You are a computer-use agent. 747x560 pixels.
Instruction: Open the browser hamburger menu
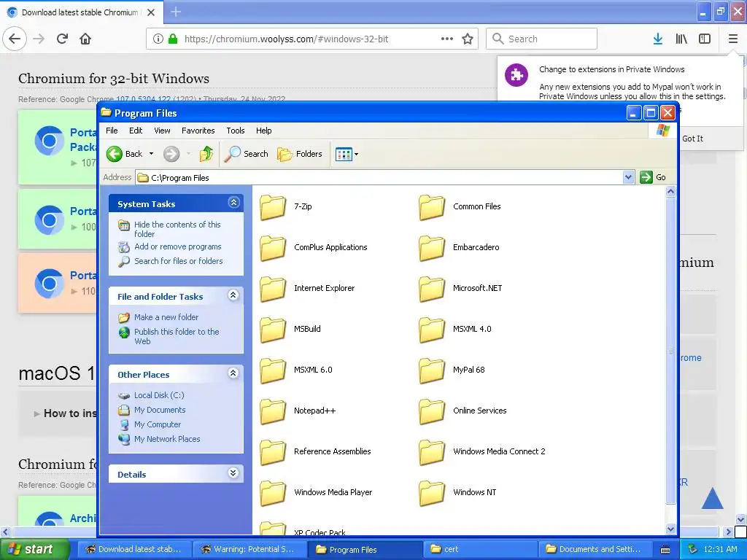coord(732,39)
